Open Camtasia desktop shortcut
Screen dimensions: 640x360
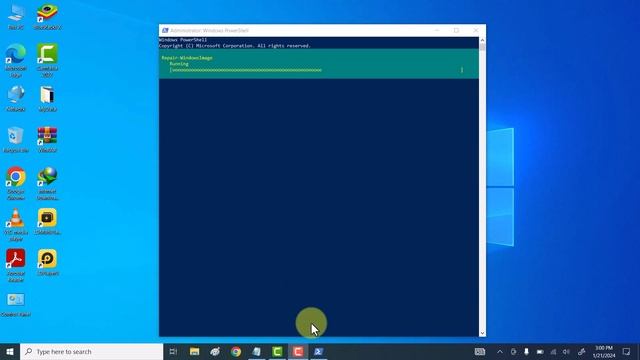[47, 60]
